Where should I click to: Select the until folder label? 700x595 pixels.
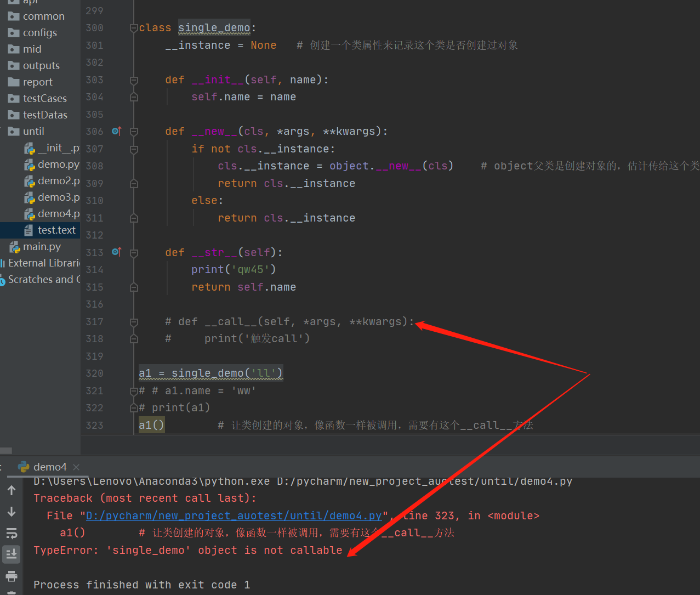click(x=33, y=132)
